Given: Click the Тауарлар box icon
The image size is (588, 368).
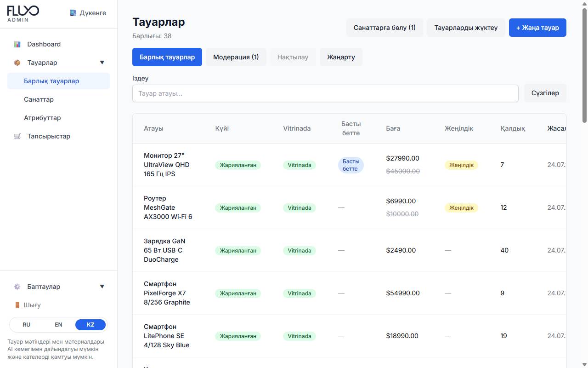Looking at the screenshot, I should pos(17,63).
